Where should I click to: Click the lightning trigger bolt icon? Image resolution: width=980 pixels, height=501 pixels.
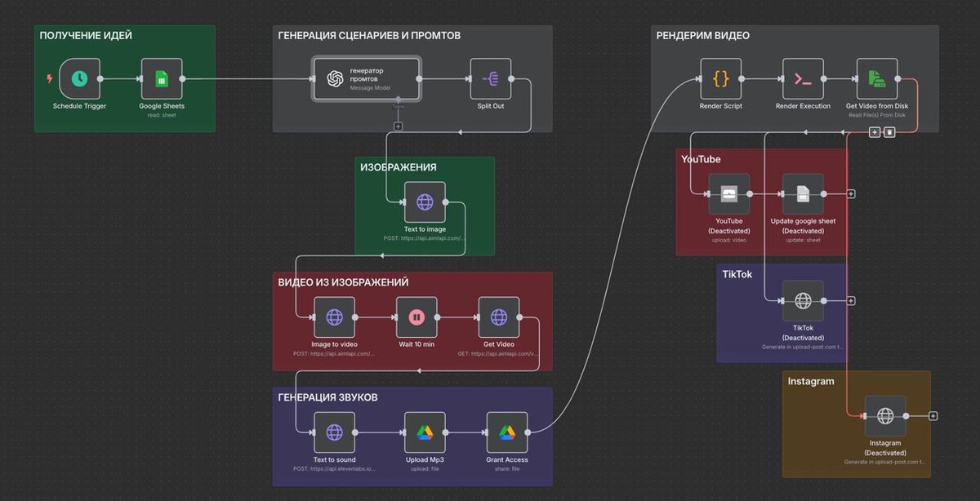[x=50, y=79]
